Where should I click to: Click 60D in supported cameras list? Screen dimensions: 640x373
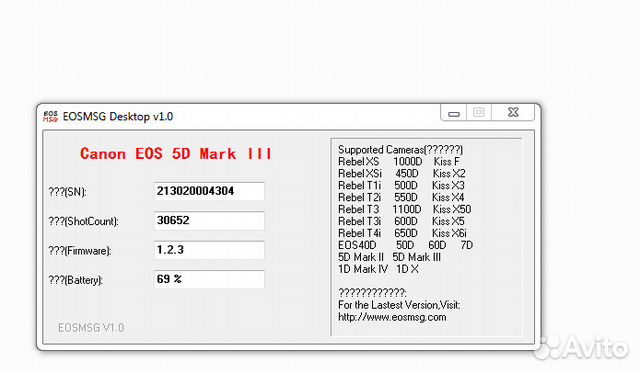[437, 245]
